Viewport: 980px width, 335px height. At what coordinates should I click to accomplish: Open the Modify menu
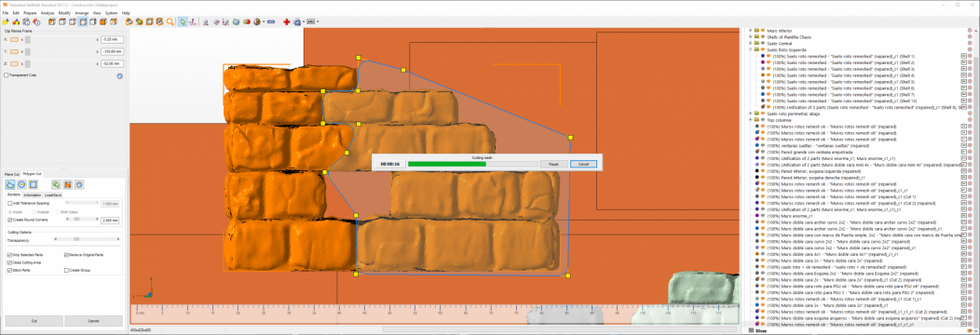pyautogui.click(x=64, y=12)
